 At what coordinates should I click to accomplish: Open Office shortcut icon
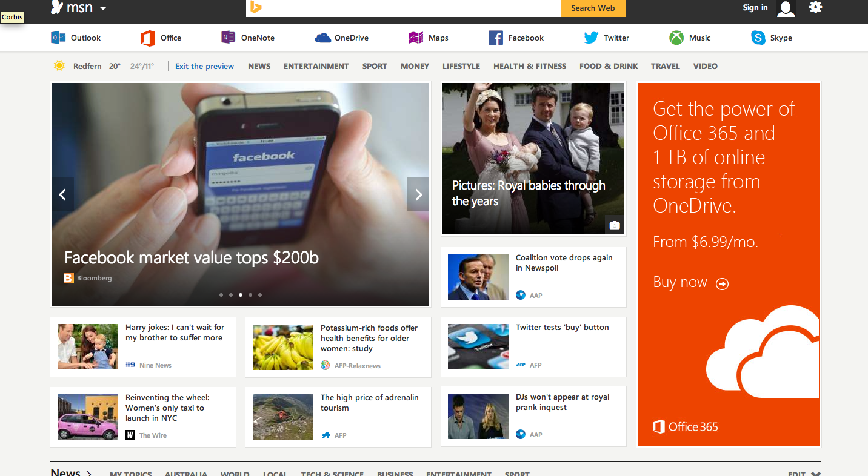pos(148,38)
